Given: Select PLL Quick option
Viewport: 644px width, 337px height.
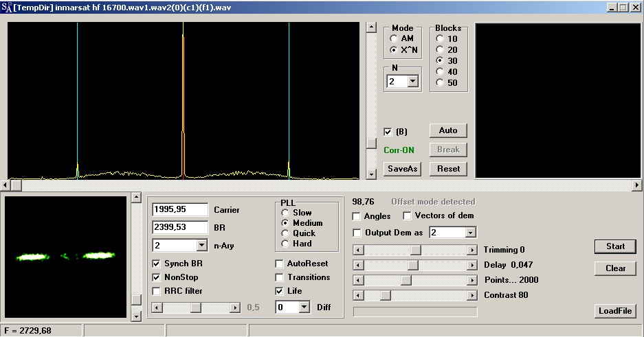Looking at the screenshot, I should 285,233.
